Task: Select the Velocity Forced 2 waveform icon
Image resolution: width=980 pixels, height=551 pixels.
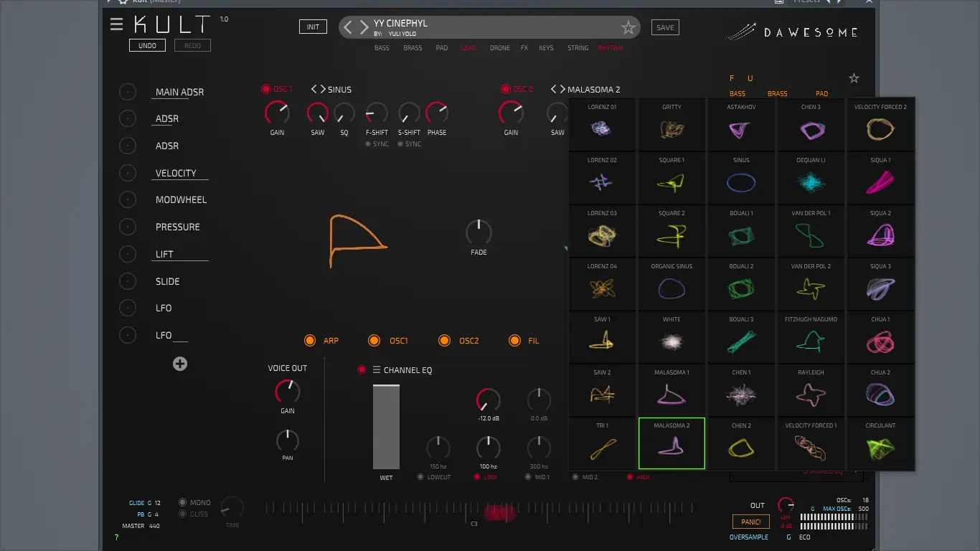Action: [x=880, y=129]
